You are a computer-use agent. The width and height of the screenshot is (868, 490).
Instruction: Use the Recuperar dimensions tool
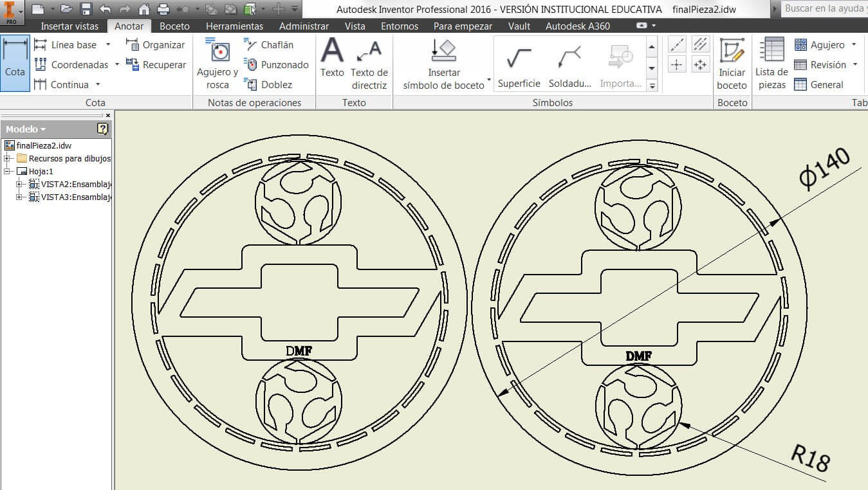[x=155, y=65]
